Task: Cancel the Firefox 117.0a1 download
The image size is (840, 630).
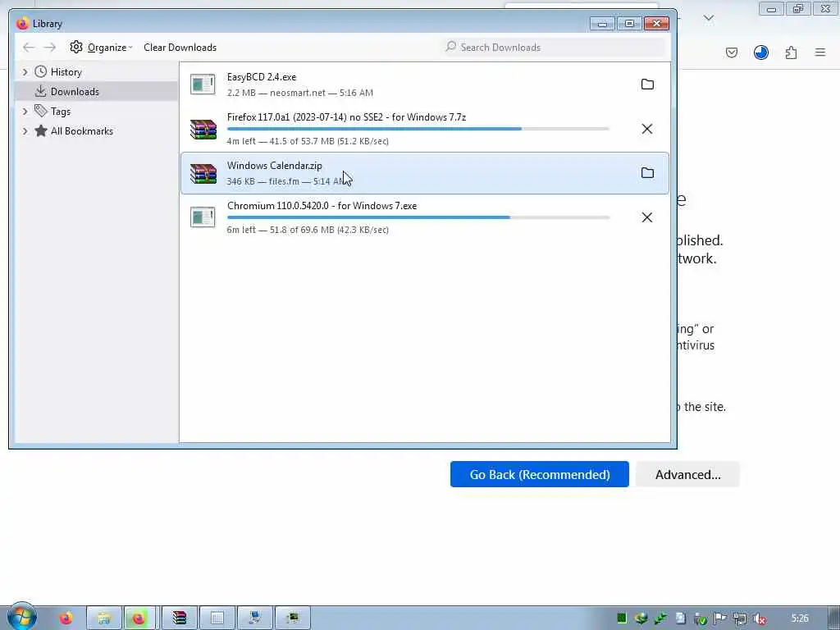Action: (x=647, y=129)
